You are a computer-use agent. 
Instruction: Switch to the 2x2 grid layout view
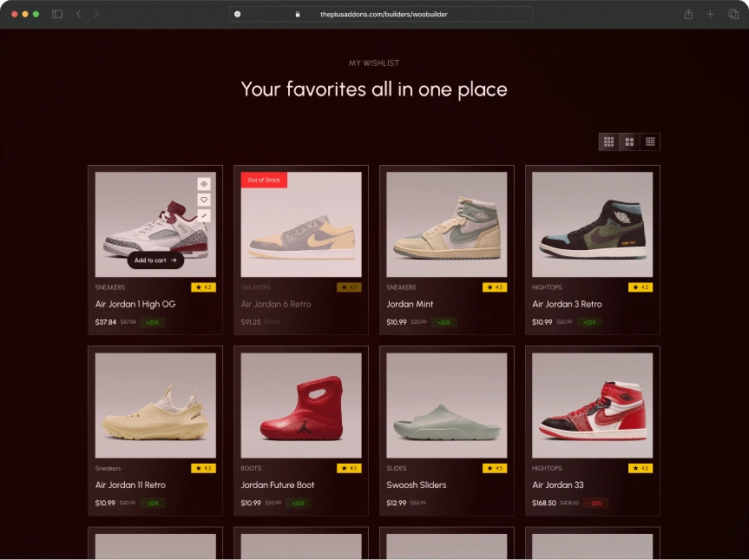click(x=629, y=142)
